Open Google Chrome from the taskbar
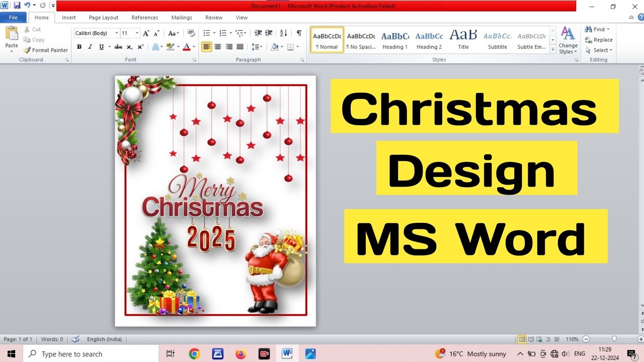Image resolution: width=644 pixels, height=362 pixels. 194,354
